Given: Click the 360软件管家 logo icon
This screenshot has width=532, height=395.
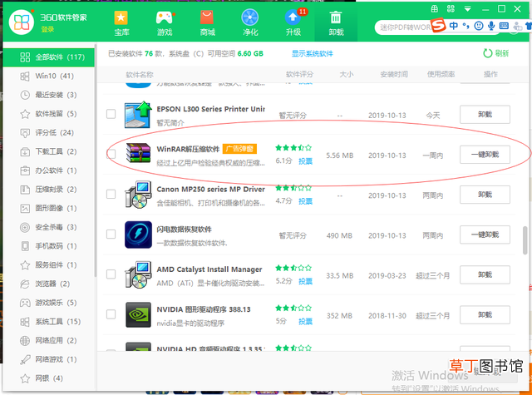Looking at the screenshot, I should point(22,22).
